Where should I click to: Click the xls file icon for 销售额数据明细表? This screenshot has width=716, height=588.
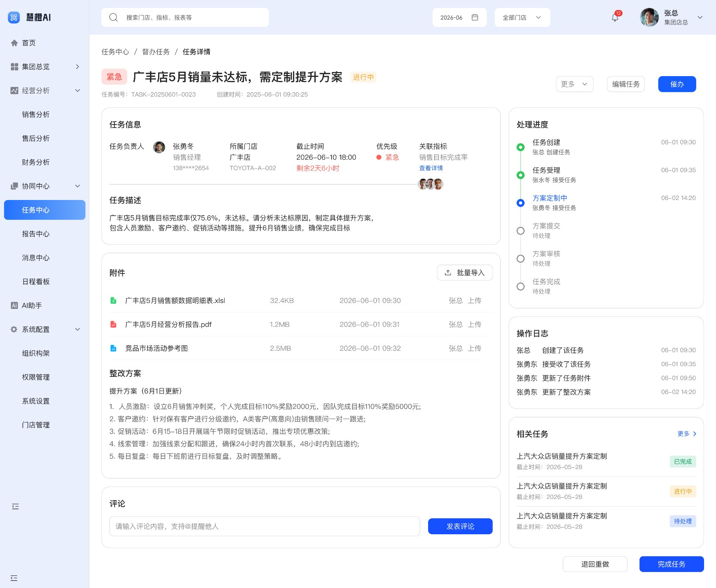(113, 300)
